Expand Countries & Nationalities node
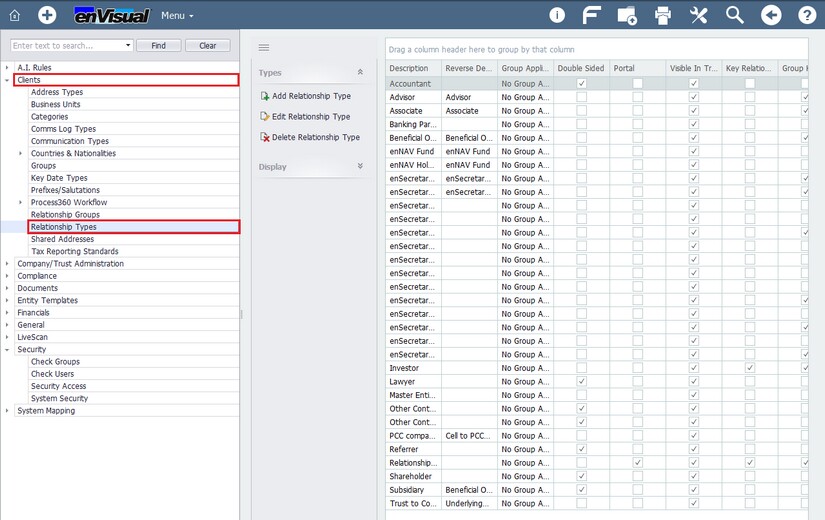Screen dimensions: 825x520 (21, 153)
